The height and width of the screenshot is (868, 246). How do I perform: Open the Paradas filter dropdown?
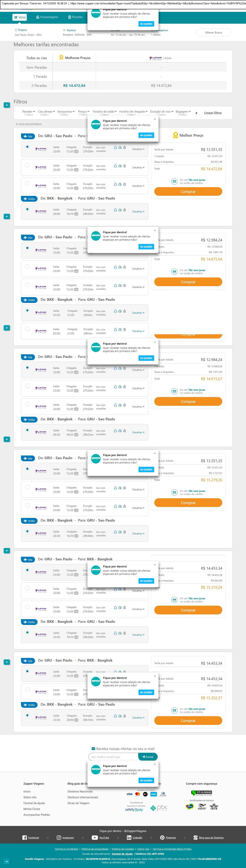point(28,112)
